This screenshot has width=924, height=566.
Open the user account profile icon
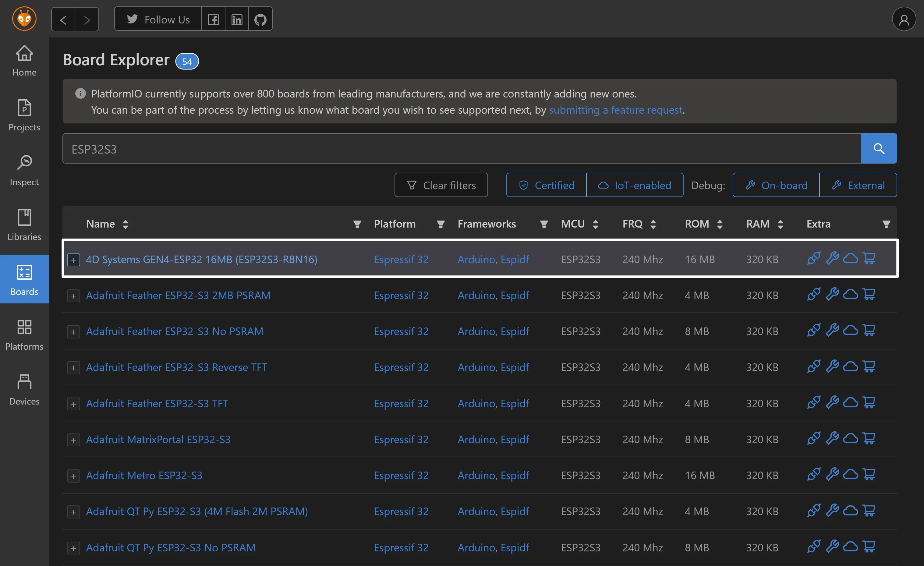point(904,19)
